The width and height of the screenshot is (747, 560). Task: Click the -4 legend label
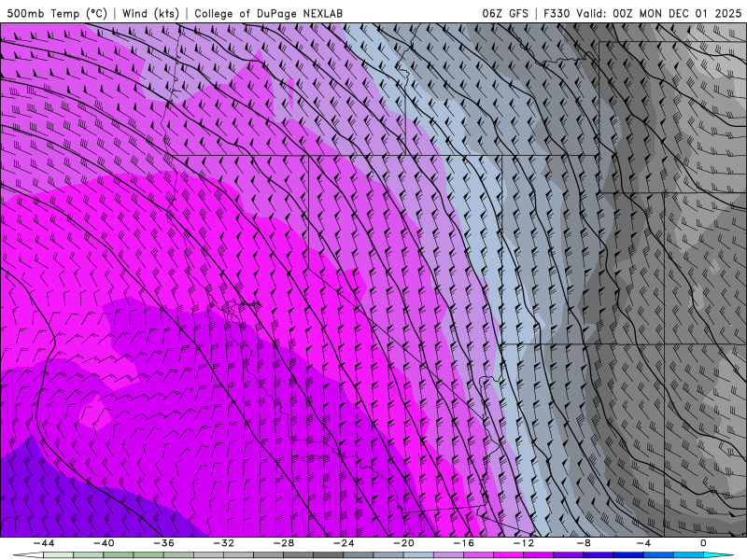[643, 543]
